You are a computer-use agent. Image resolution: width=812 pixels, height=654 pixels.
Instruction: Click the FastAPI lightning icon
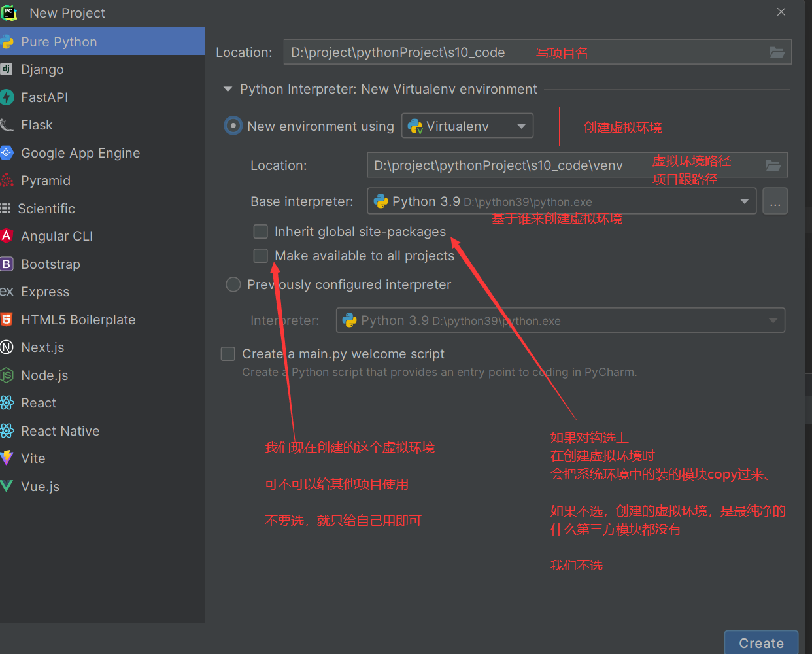(7, 97)
